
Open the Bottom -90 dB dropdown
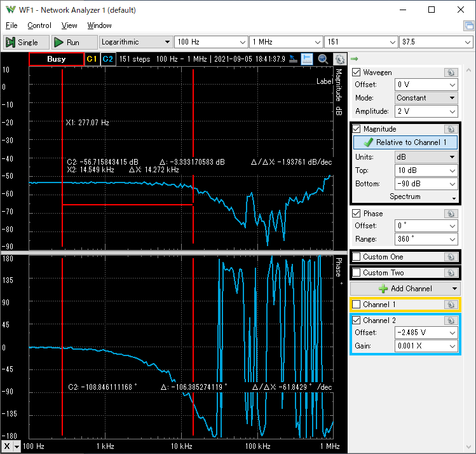pyautogui.click(x=426, y=184)
